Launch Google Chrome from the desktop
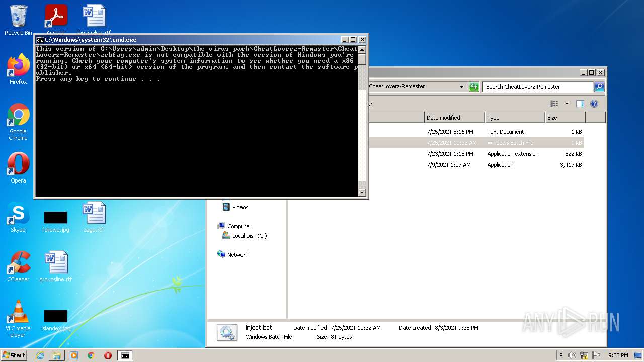The image size is (644, 362). pos(18,122)
